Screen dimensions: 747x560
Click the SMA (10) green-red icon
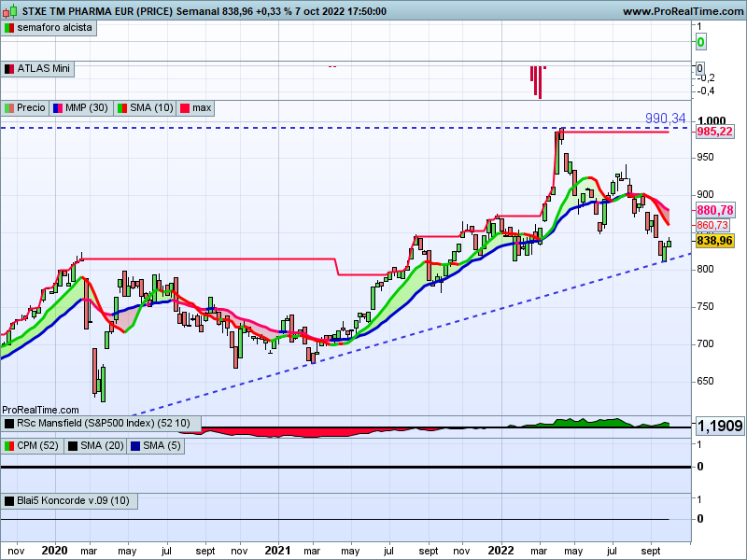(x=122, y=108)
